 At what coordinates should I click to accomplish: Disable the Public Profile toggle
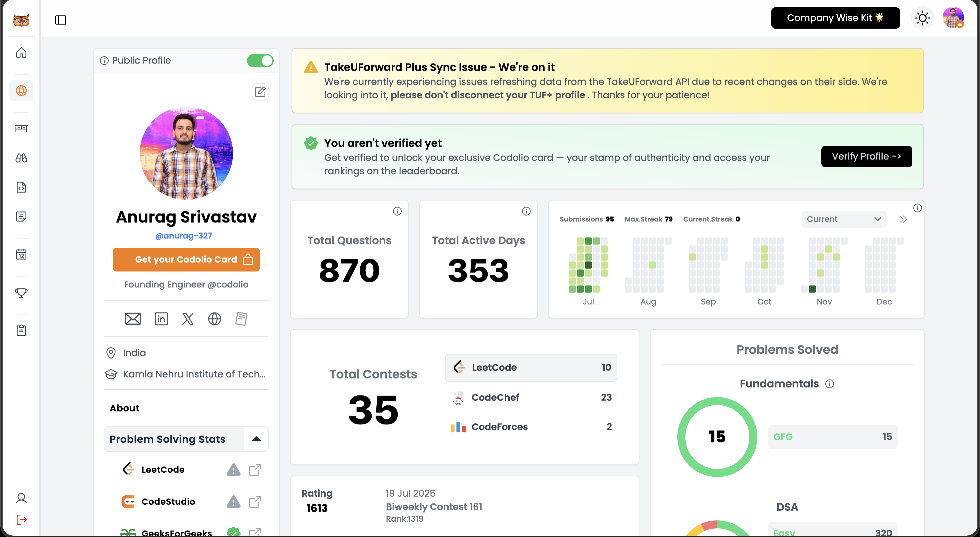(260, 61)
